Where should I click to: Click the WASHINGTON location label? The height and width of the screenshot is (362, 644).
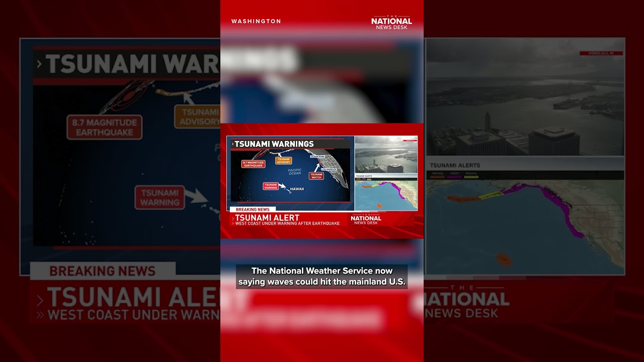(x=256, y=21)
